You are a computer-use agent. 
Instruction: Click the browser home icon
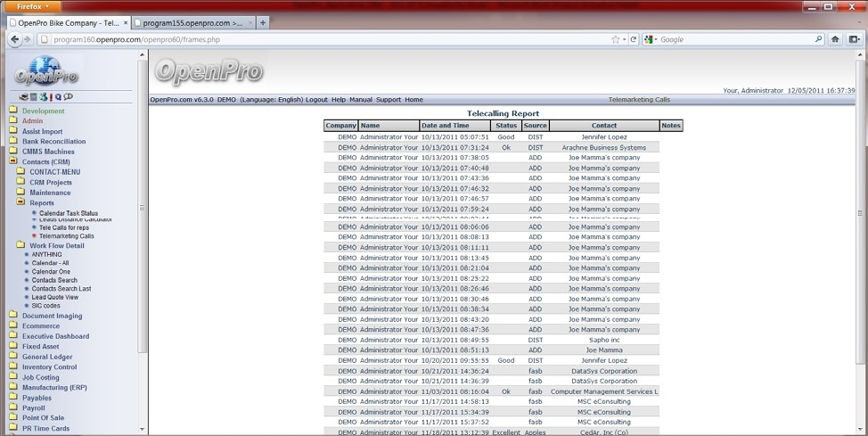[835, 39]
